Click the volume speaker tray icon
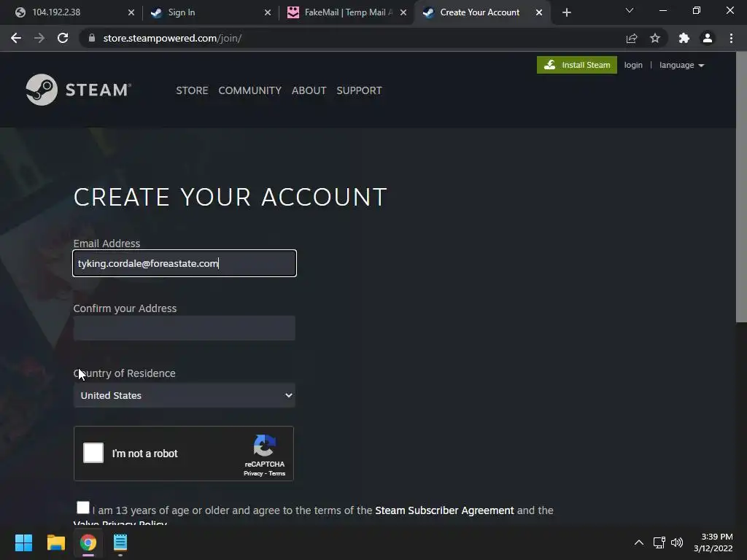 pos(677,542)
